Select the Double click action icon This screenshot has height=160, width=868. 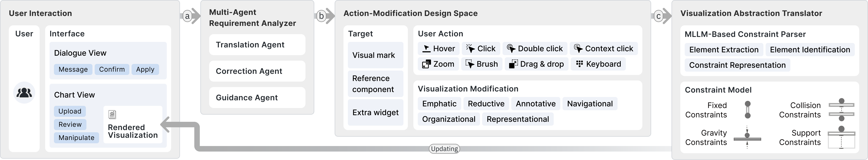tap(511, 49)
